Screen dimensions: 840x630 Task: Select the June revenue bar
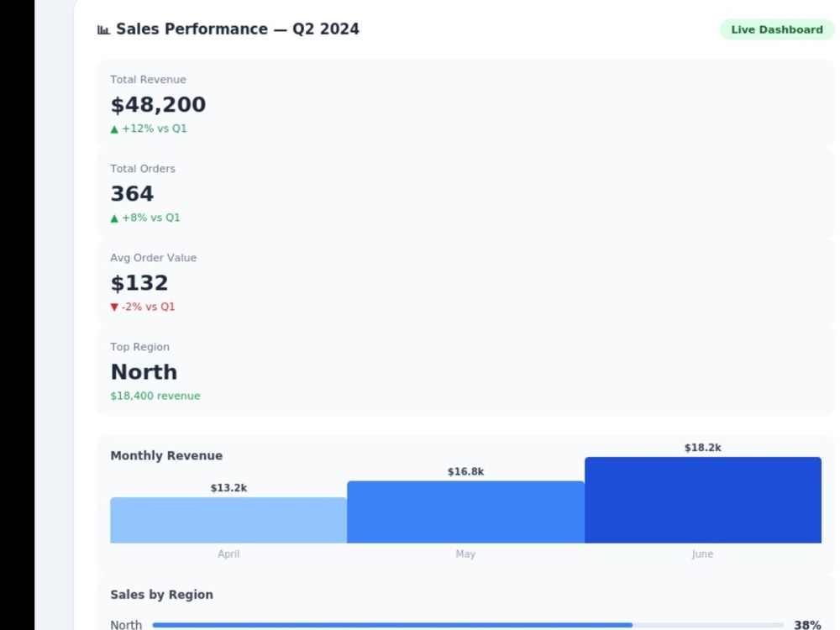[x=703, y=500]
